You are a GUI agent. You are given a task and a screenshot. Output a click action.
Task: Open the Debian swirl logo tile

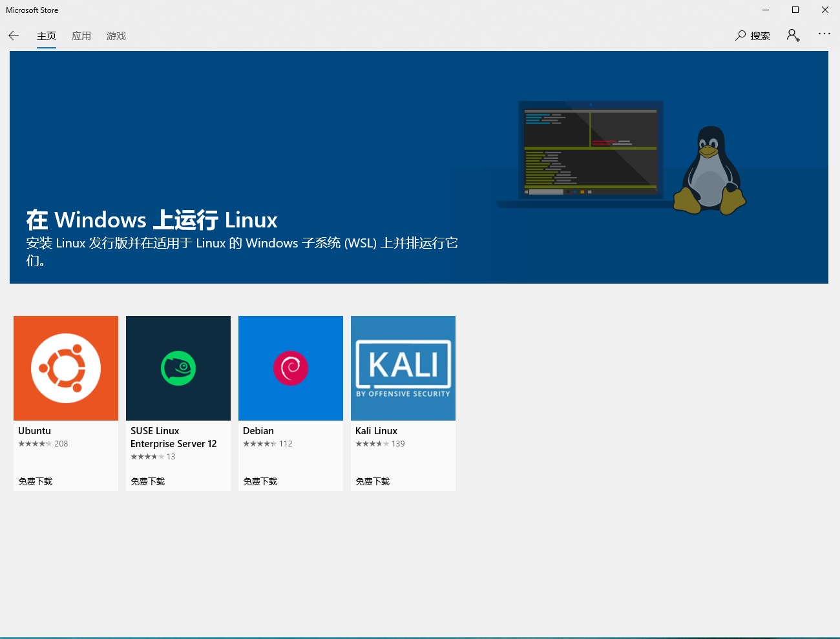(291, 368)
